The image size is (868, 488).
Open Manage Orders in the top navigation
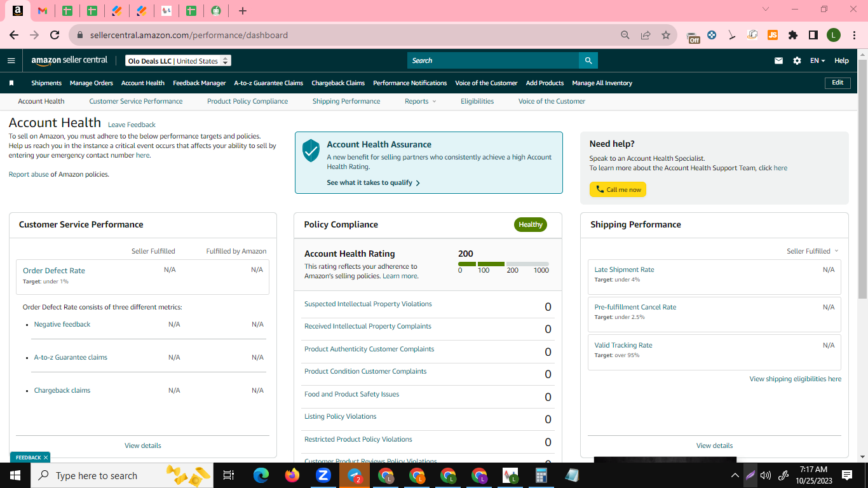(x=92, y=83)
